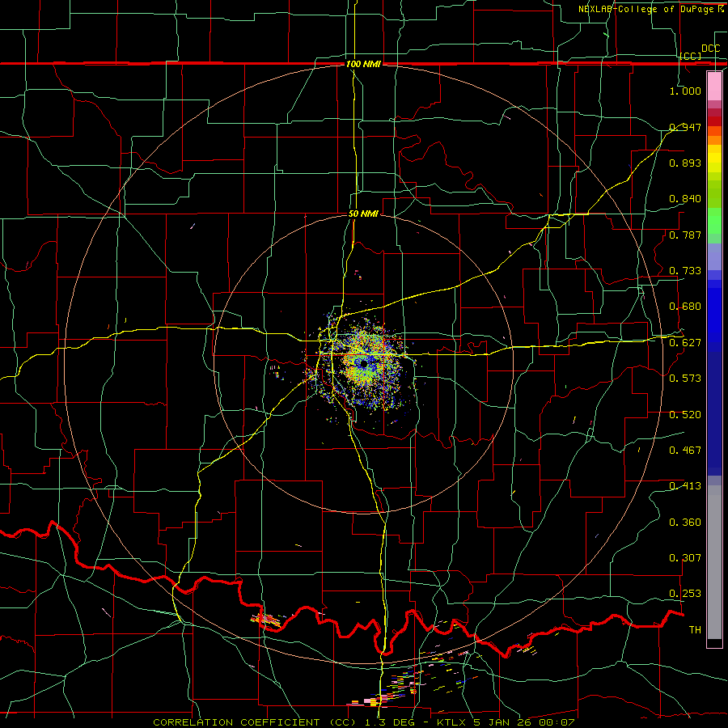Click the 0.360 scale value
The height and width of the screenshot is (728, 728).
(x=685, y=522)
